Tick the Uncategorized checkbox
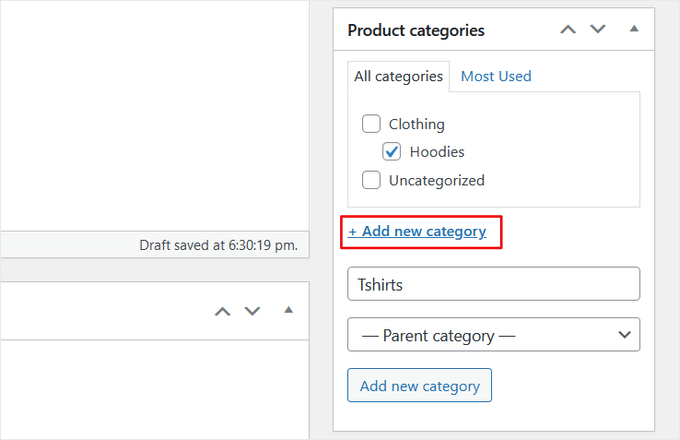This screenshot has height=440, width=680. tap(371, 180)
